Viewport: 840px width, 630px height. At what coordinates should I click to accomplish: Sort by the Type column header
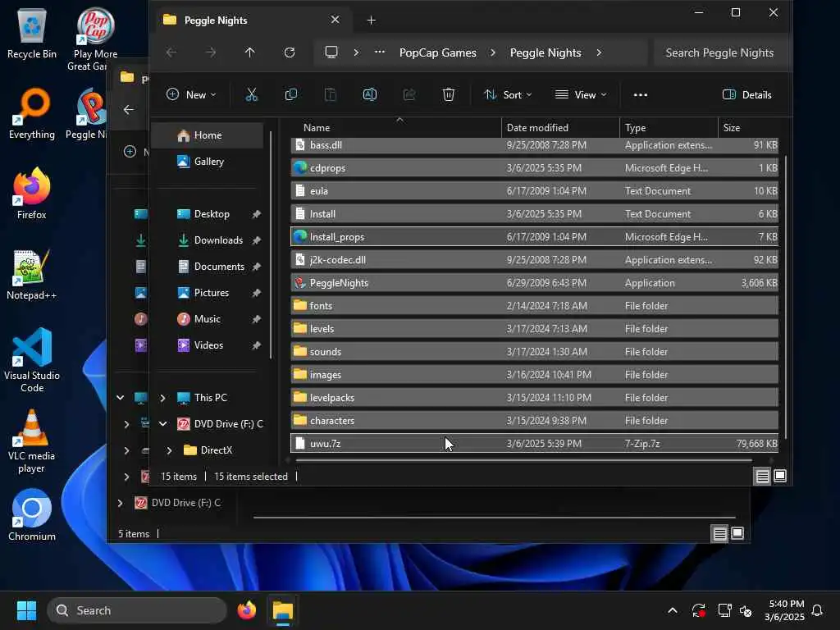pyautogui.click(x=669, y=127)
